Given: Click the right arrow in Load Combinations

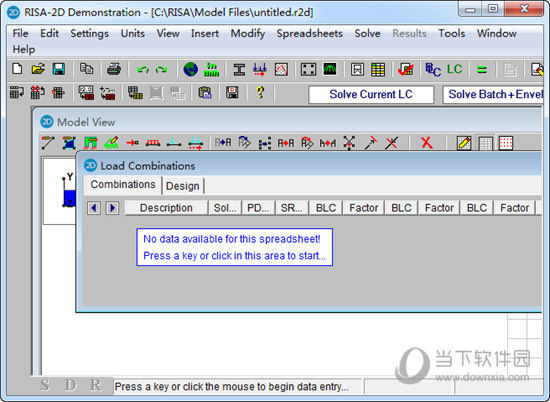Looking at the screenshot, I should 112,208.
